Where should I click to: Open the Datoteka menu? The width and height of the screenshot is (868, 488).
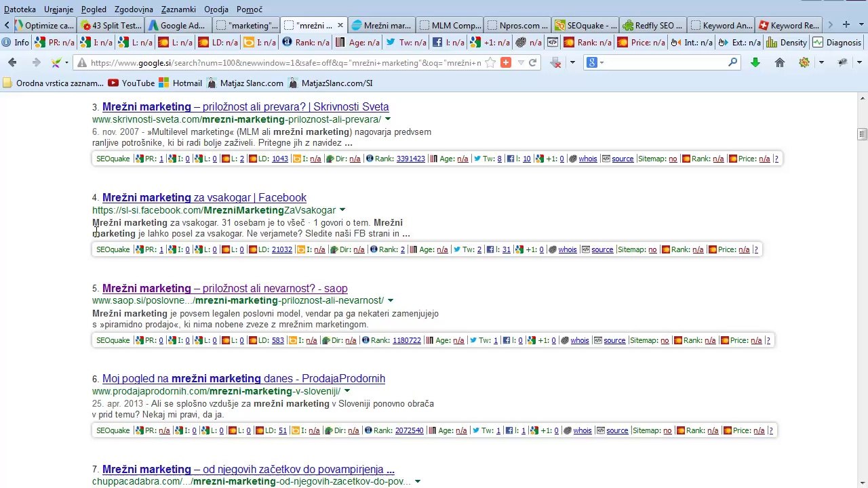coord(20,9)
